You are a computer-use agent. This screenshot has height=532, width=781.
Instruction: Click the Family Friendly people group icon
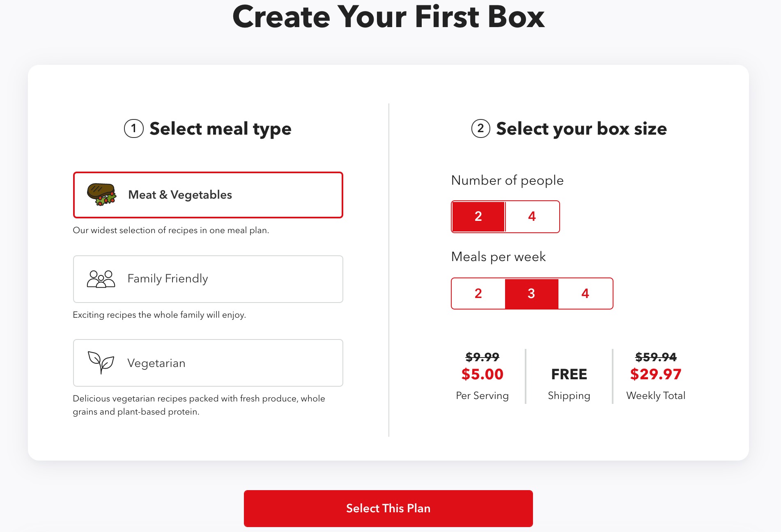101,279
